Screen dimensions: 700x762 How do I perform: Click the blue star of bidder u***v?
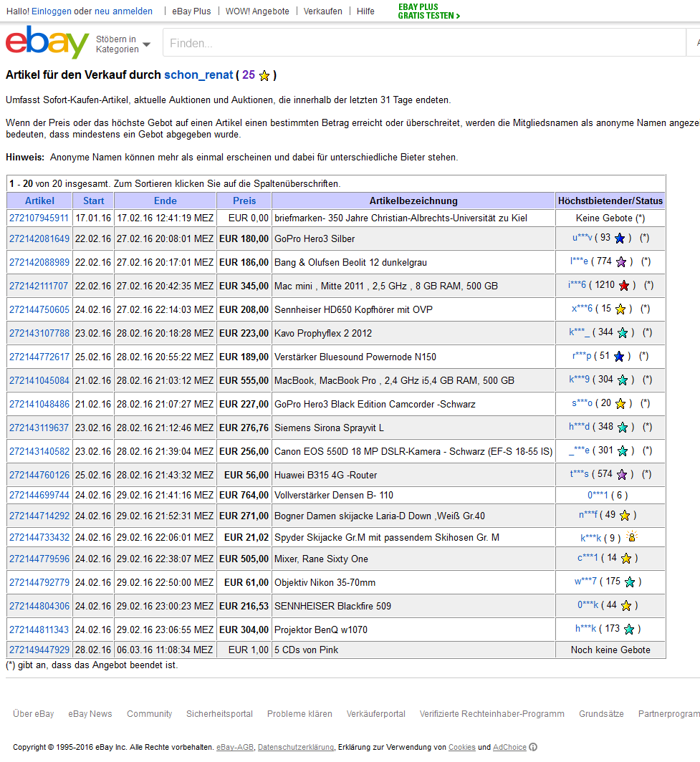click(x=620, y=238)
